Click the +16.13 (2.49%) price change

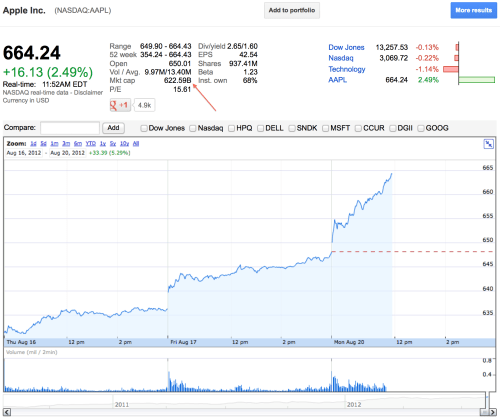tap(48, 72)
